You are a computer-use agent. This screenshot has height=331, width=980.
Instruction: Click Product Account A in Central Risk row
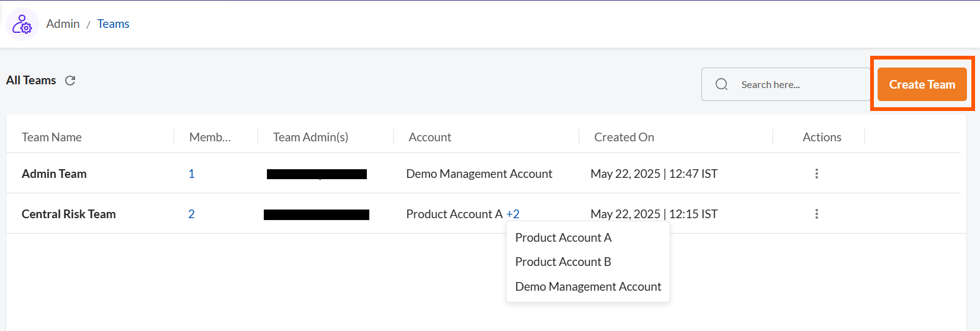tap(454, 214)
